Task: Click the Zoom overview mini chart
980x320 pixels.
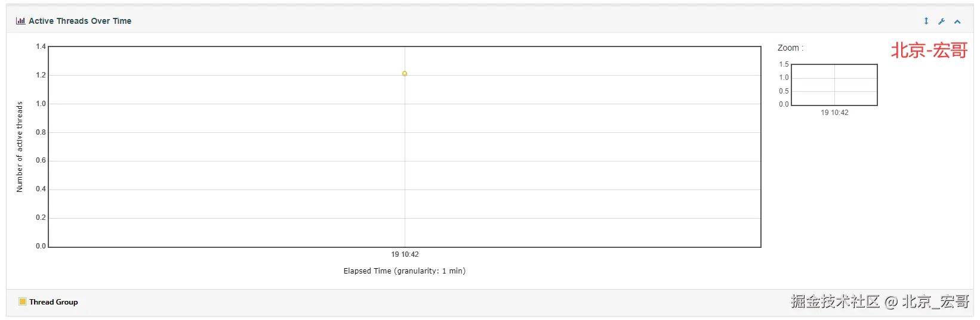Action: pos(834,85)
